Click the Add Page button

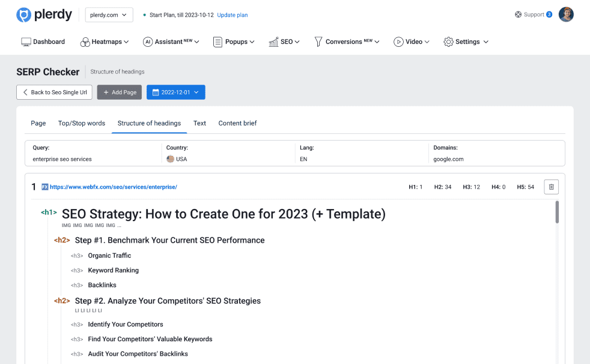(x=119, y=93)
